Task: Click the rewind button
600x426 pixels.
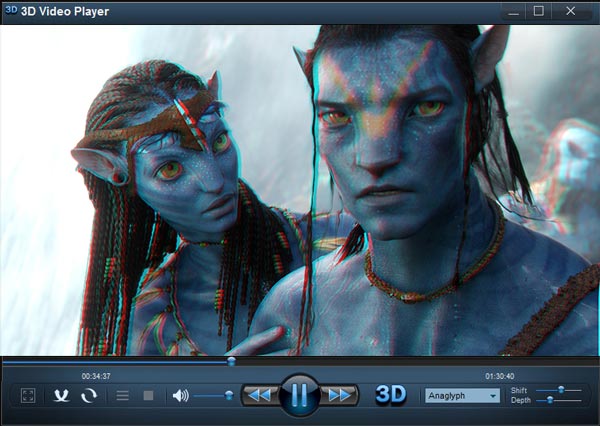Action: pyautogui.click(x=259, y=396)
